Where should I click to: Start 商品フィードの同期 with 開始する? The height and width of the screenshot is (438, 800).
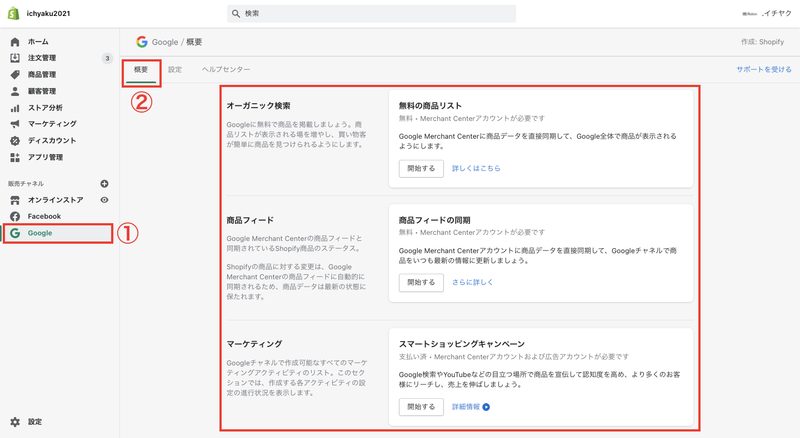pyautogui.click(x=421, y=282)
